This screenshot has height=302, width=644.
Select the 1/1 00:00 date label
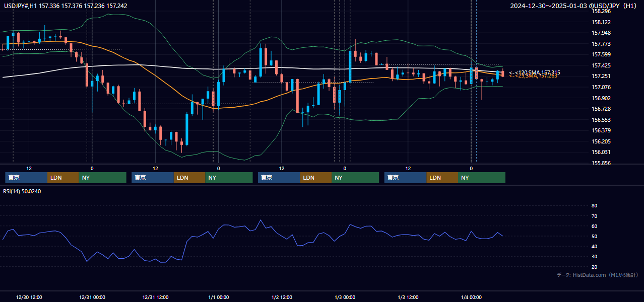(x=219, y=297)
